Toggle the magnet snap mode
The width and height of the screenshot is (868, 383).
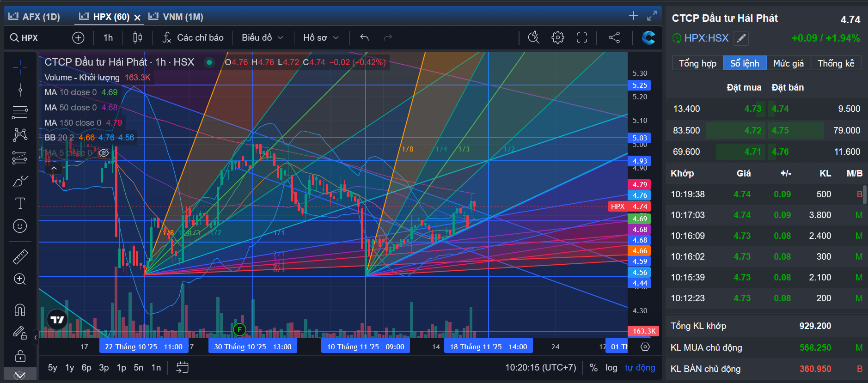tap(20, 310)
